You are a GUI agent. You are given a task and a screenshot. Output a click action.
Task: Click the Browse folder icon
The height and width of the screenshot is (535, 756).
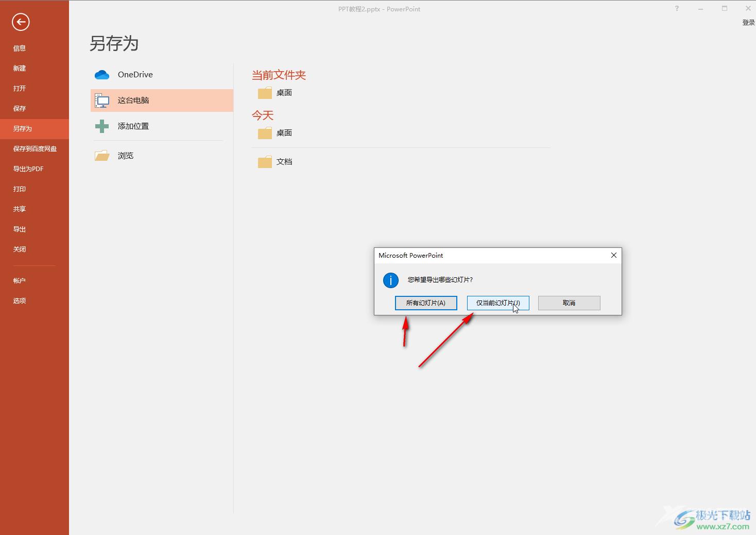click(x=102, y=156)
